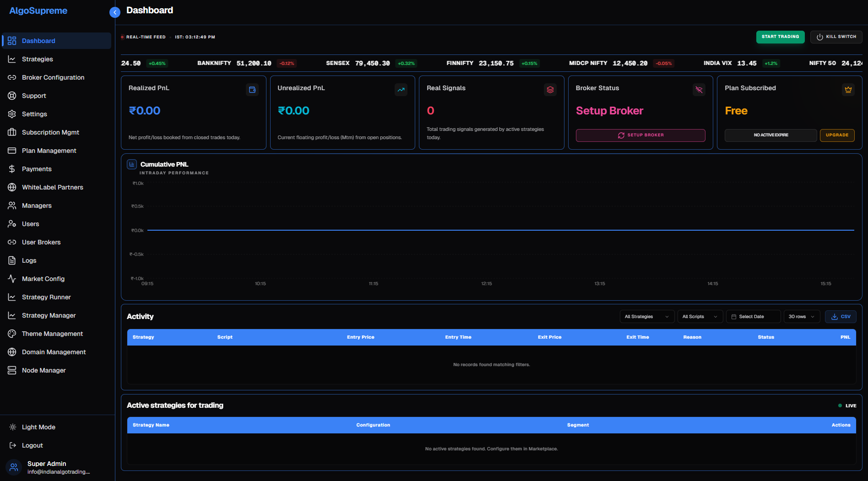Change the 30 rows per page dropdown
The image size is (868, 481).
click(802, 317)
